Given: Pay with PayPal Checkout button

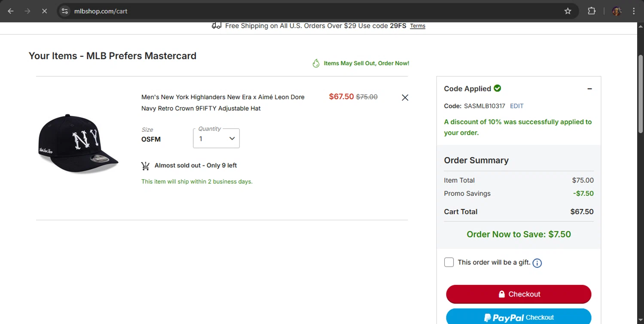Looking at the screenshot, I should (x=519, y=317).
